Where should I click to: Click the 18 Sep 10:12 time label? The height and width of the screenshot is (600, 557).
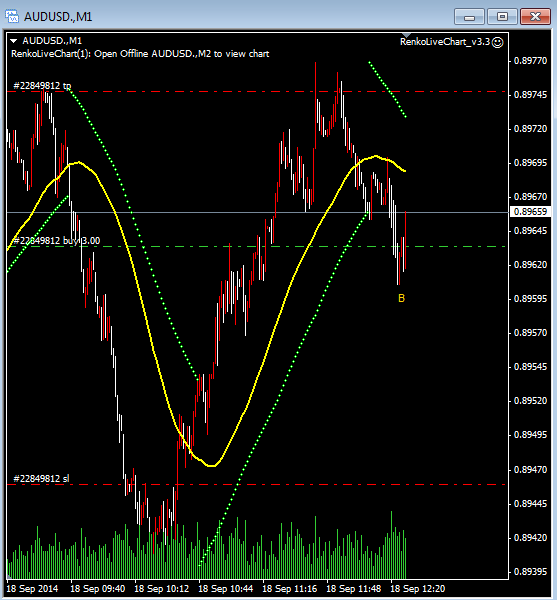point(161,589)
